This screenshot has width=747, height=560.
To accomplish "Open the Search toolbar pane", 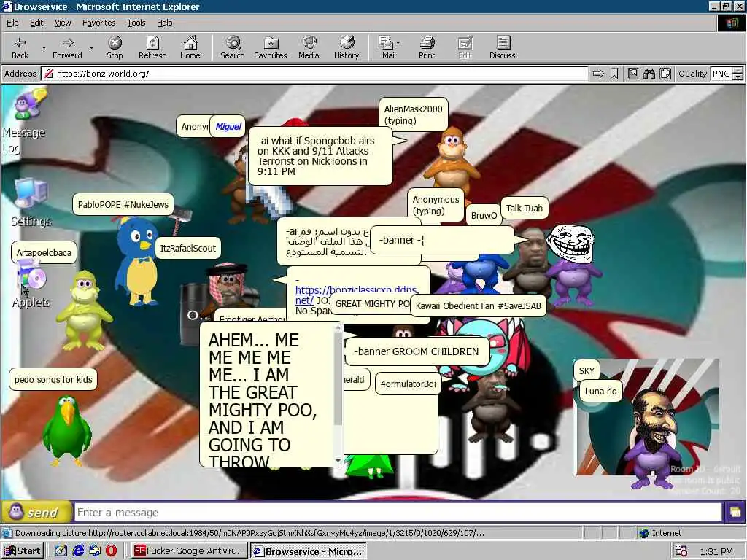I will coord(233,47).
